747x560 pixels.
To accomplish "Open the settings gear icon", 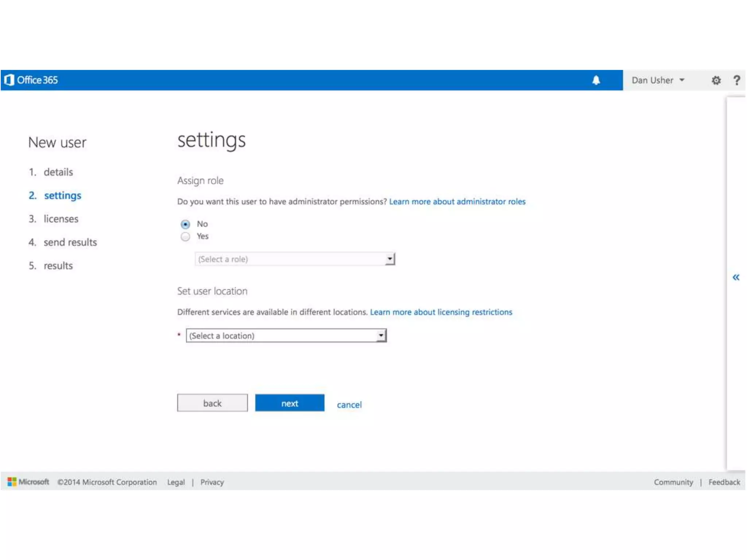I will click(x=716, y=80).
